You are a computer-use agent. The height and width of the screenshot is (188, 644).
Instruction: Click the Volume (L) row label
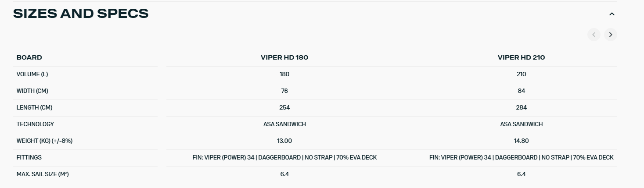(x=32, y=74)
